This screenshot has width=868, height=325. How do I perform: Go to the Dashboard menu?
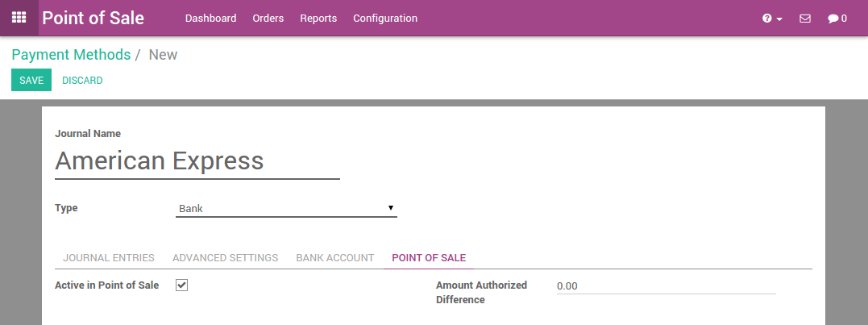pyautogui.click(x=210, y=19)
